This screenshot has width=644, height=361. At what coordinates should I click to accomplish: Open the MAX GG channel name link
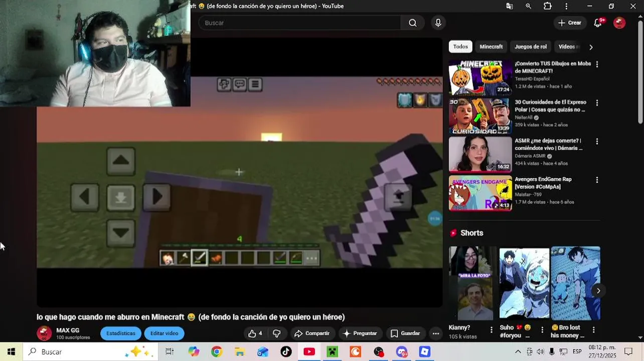68,330
